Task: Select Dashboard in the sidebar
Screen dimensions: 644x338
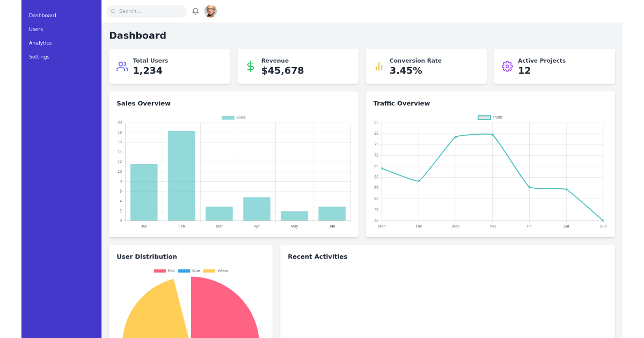Action: click(42, 15)
